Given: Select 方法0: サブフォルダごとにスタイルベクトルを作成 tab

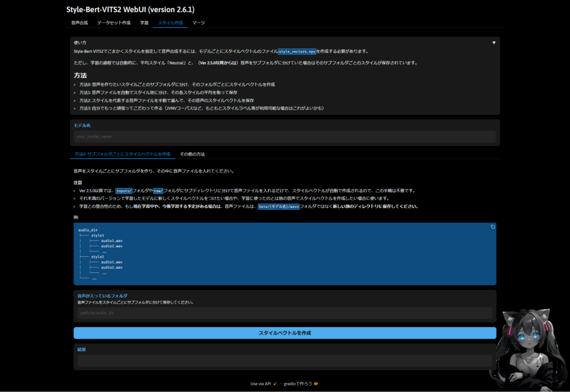Looking at the screenshot, I should [122, 154].
